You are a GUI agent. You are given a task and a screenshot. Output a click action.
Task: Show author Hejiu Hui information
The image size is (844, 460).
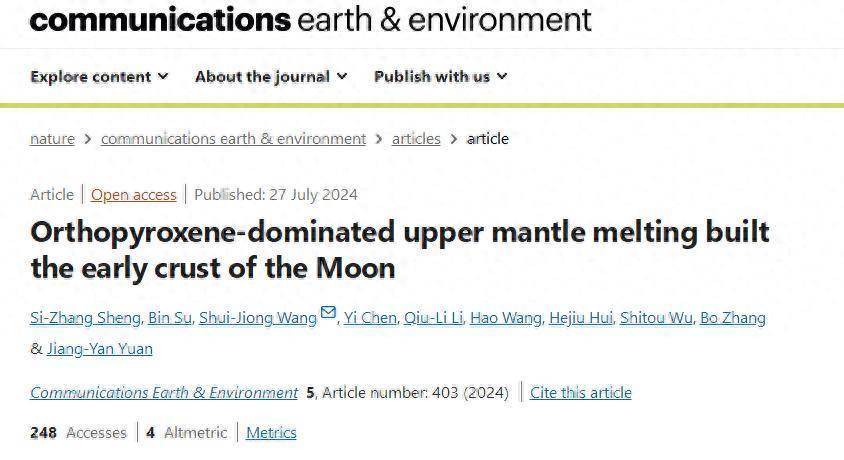(581, 318)
